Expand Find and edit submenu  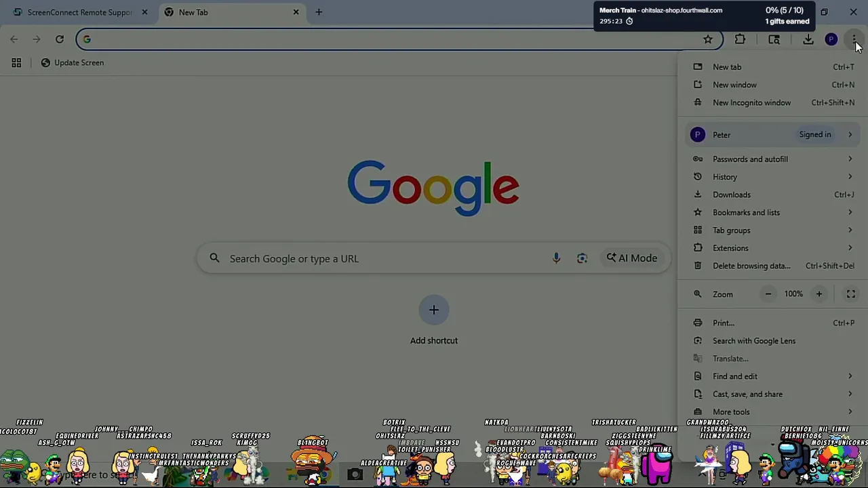coord(772,376)
